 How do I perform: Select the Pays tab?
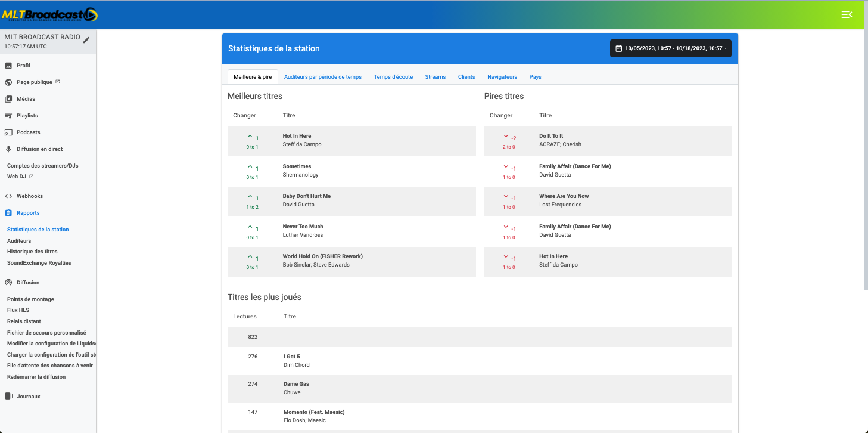pyautogui.click(x=535, y=77)
